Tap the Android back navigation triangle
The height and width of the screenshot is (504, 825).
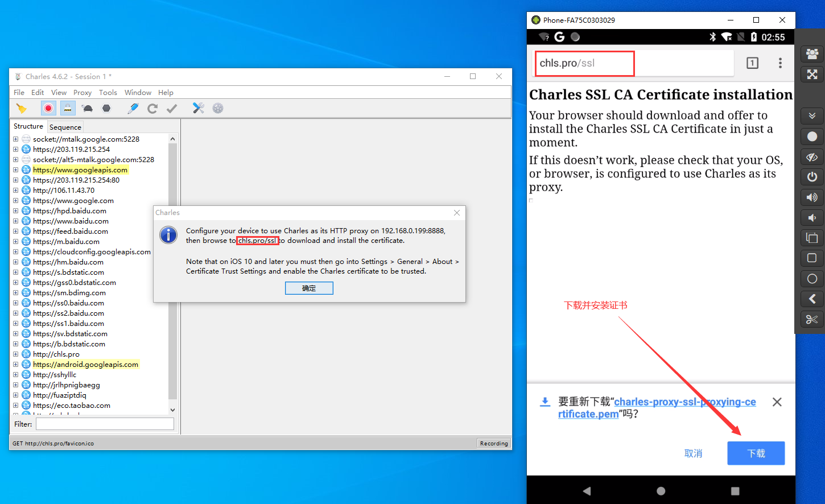click(587, 490)
